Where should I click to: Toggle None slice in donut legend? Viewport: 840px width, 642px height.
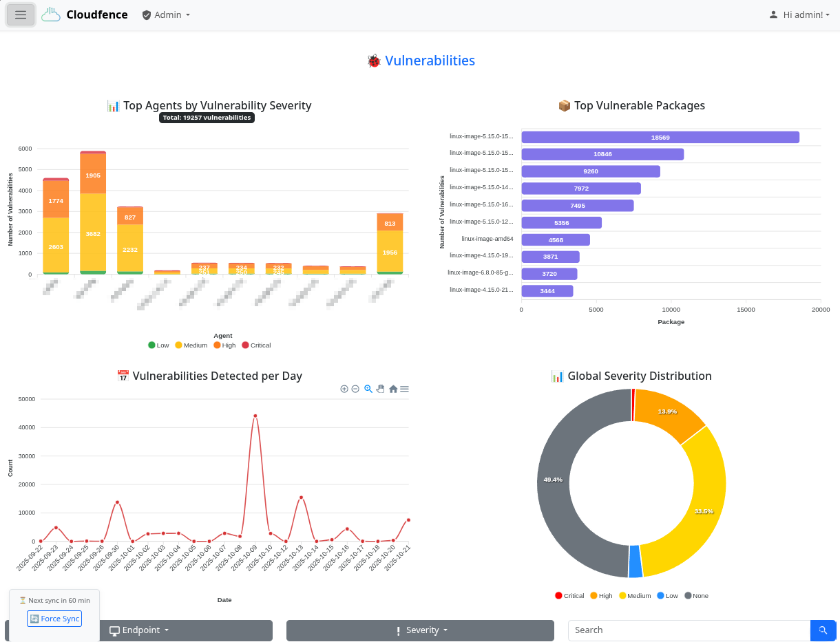(696, 596)
